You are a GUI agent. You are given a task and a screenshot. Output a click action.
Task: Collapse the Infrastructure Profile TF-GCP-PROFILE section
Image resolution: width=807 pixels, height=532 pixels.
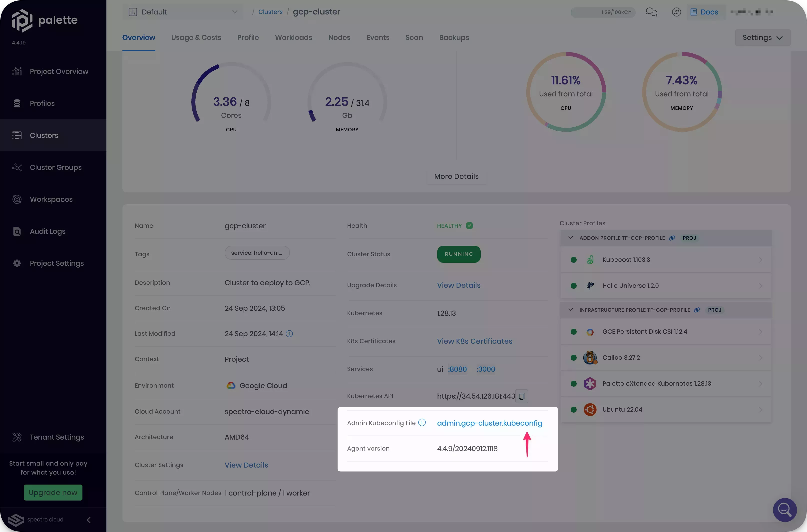570,310
